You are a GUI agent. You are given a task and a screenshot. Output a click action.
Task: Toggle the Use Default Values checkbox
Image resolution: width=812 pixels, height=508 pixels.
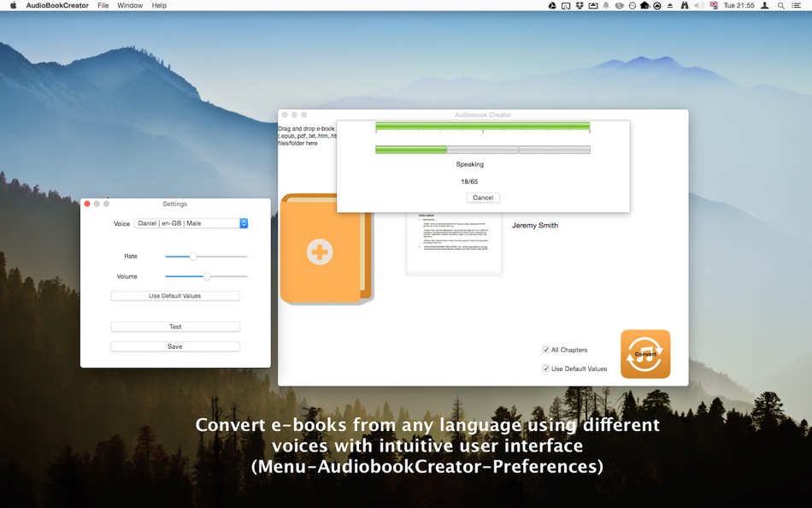(546, 369)
